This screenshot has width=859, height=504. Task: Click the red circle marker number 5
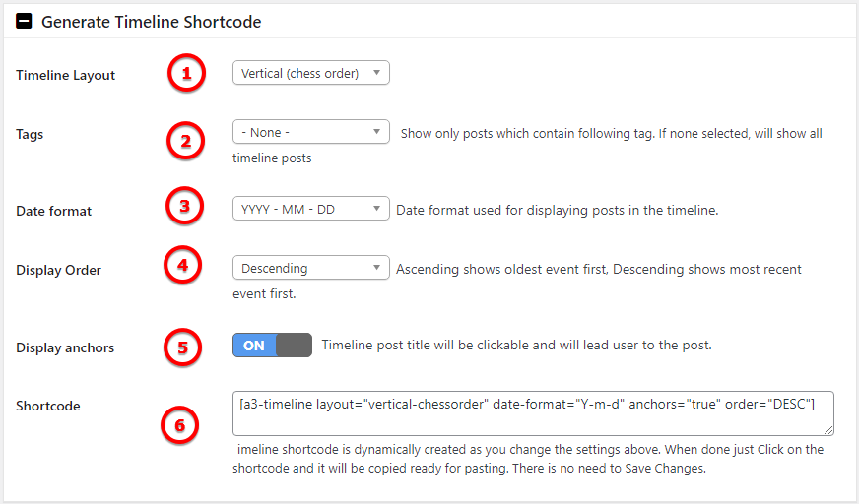182,347
